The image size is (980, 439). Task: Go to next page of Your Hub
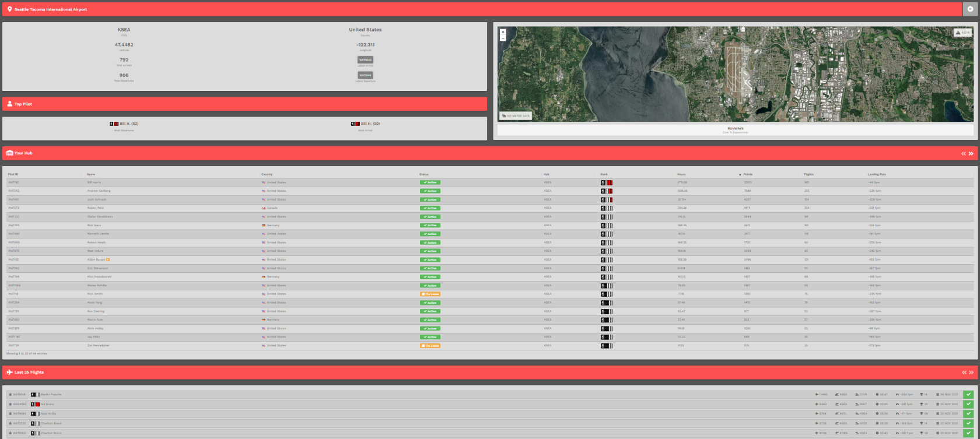coord(971,153)
